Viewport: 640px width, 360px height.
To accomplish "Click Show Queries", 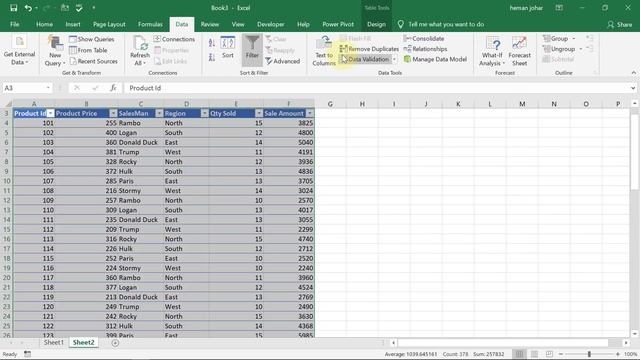I will 92,39.
